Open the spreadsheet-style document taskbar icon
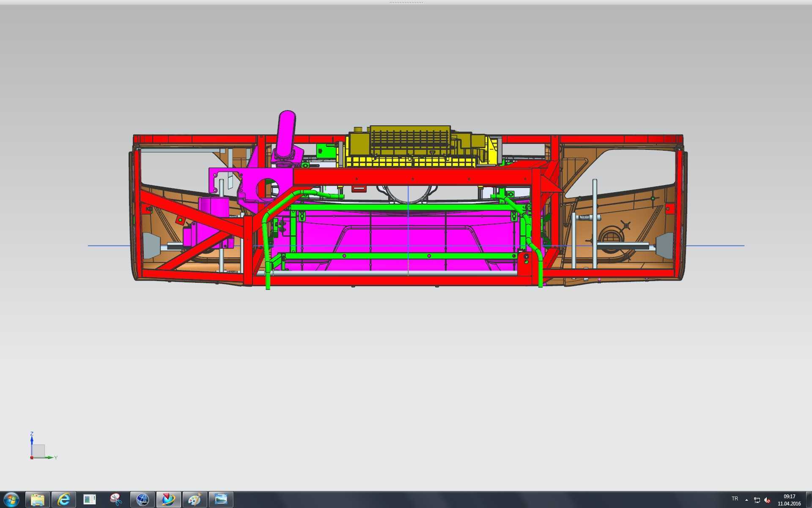 [x=90, y=500]
